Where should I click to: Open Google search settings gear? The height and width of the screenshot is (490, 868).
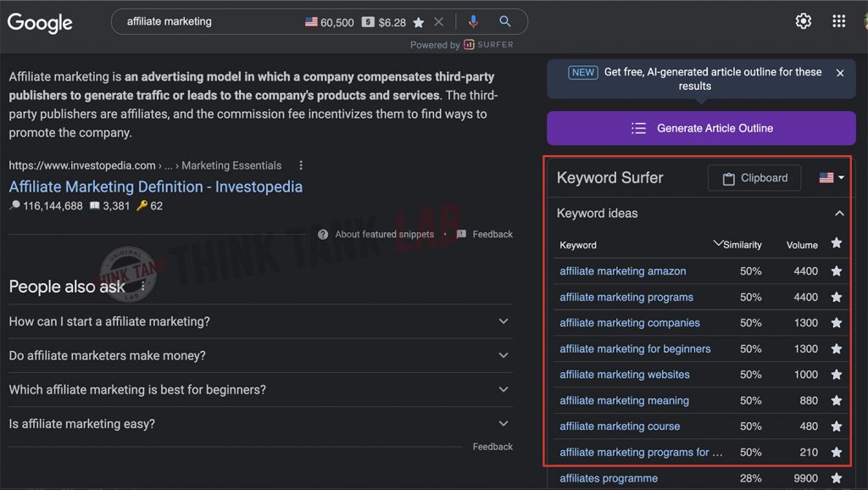click(803, 20)
